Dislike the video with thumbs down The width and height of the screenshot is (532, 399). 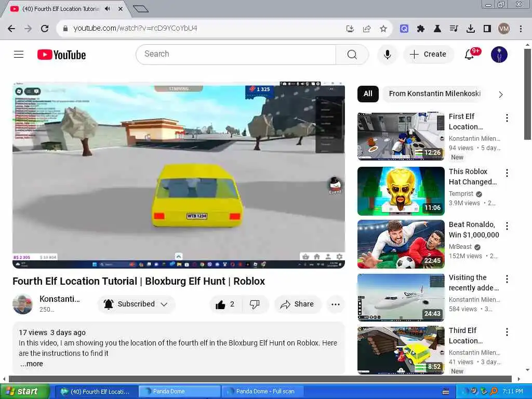pos(255,304)
